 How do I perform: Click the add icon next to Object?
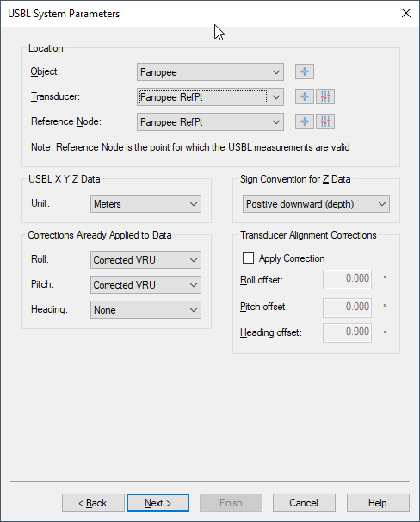[305, 71]
